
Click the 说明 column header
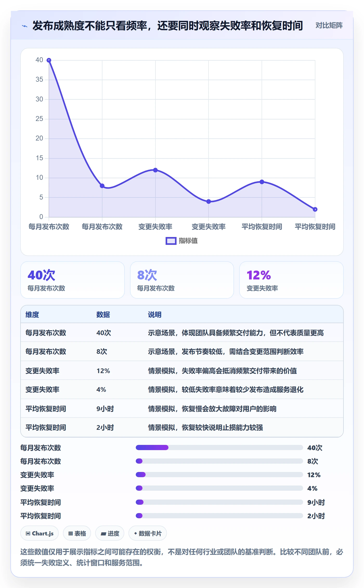click(x=155, y=315)
